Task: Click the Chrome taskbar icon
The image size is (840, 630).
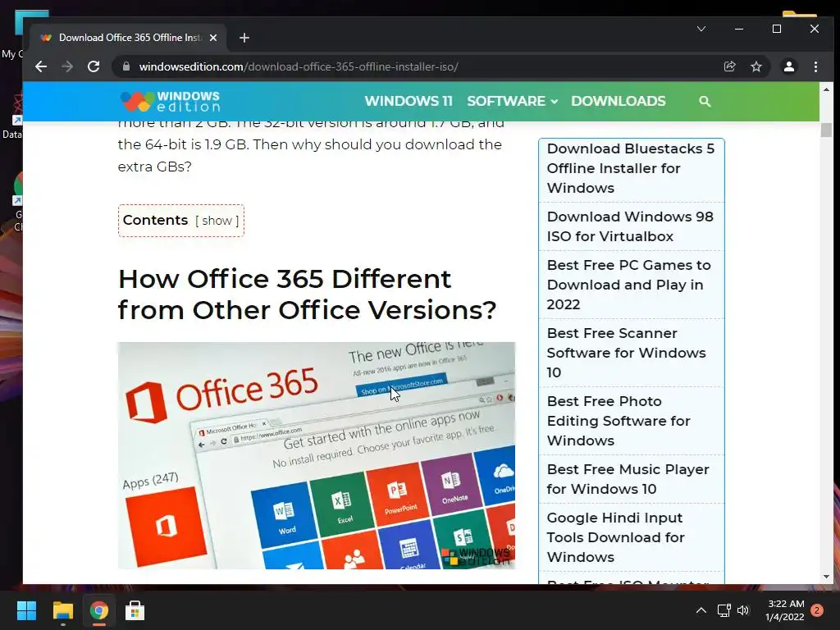Action: point(99,610)
